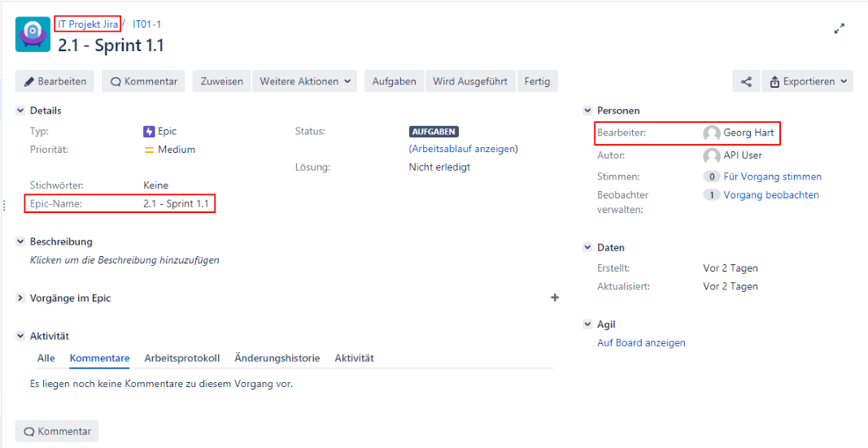Open the IT Projekt Jira breadcrumb link
868x448 pixels.
point(88,24)
